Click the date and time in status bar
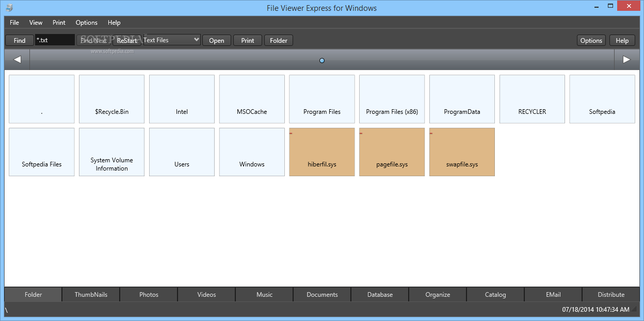 click(x=595, y=310)
